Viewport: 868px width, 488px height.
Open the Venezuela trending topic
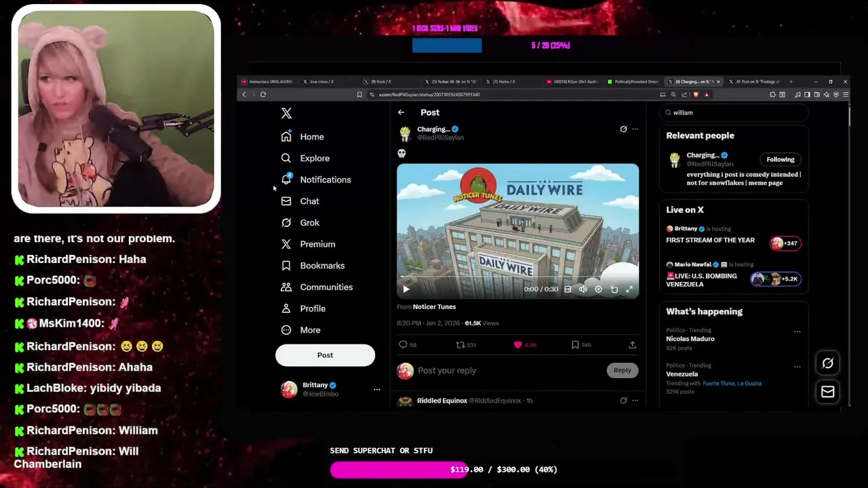pyautogui.click(x=682, y=374)
